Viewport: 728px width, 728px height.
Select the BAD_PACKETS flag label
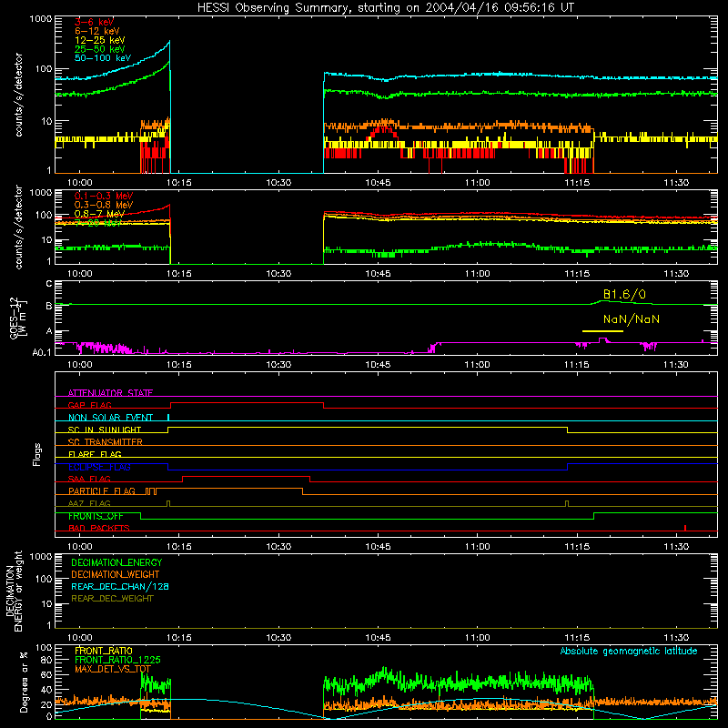coord(99,528)
